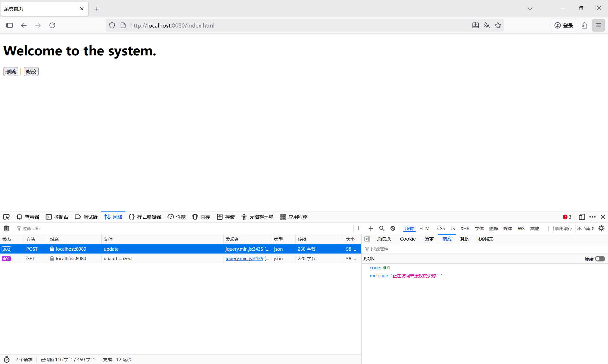Open jquery.min.js:3435 link in update row
The width and height of the screenshot is (608, 364).
pyautogui.click(x=244, y=249)
